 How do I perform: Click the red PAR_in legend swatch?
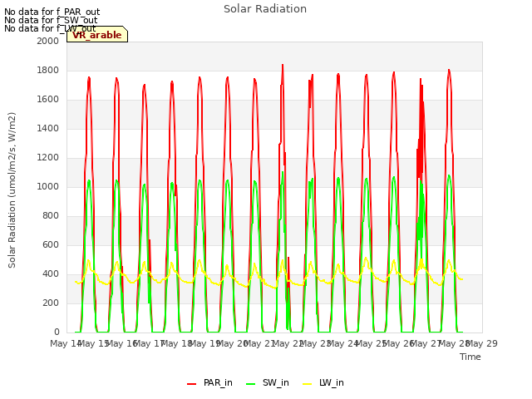(192, 384)
